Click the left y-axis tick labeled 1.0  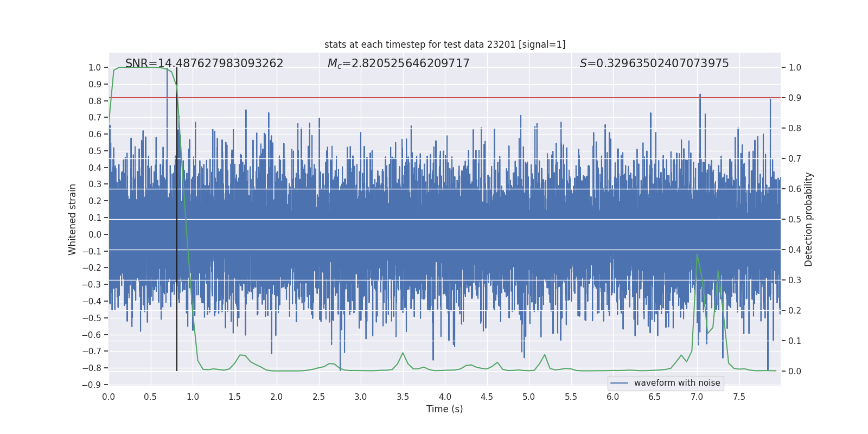click(x=94, y=68)
